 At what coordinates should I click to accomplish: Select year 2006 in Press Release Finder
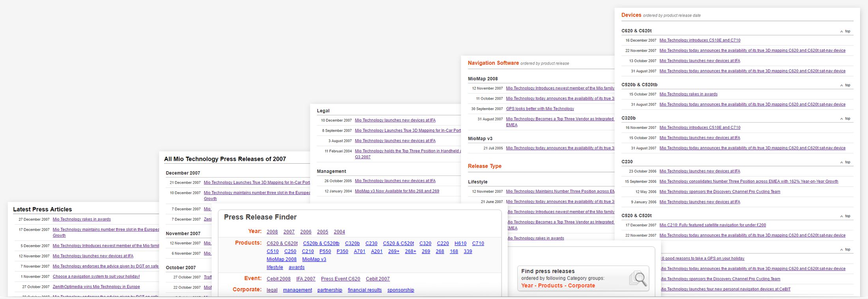(x=306, y=232)
